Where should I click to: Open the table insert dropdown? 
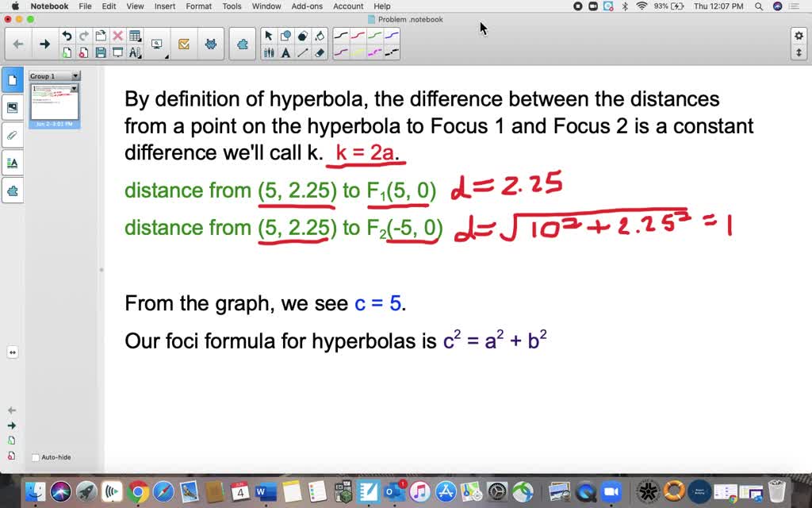[x=136, y=36]
